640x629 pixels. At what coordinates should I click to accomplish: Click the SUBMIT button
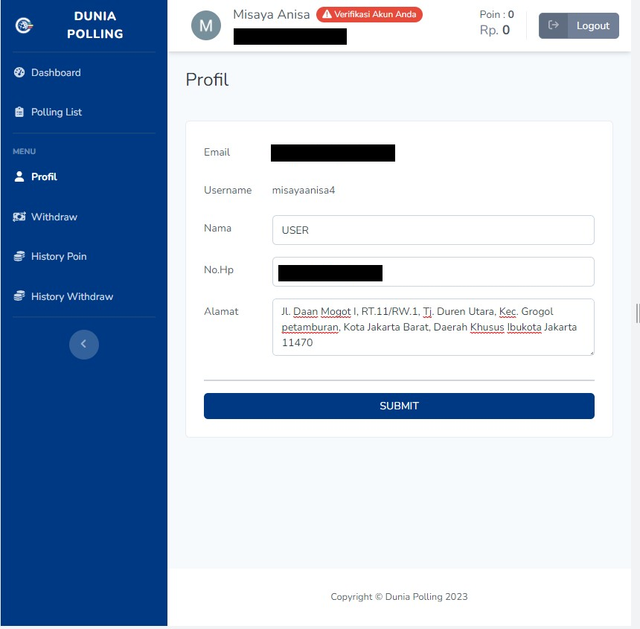pos(399,406)
